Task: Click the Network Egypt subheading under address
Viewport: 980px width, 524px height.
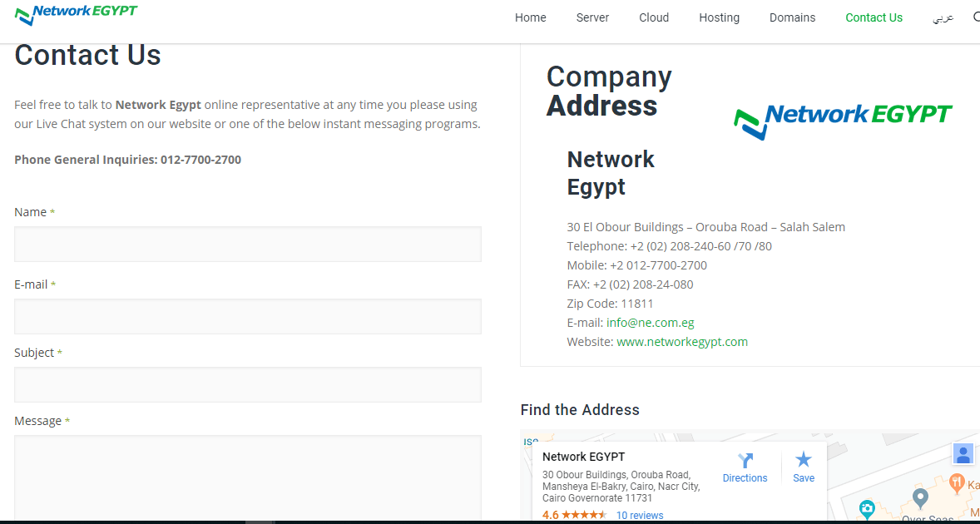Action: tap(611, 173)
